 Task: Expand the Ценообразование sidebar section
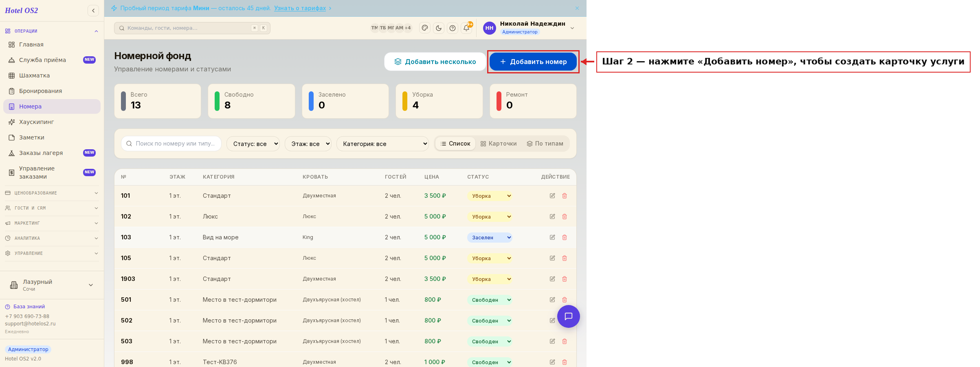(x=52, y=193)
